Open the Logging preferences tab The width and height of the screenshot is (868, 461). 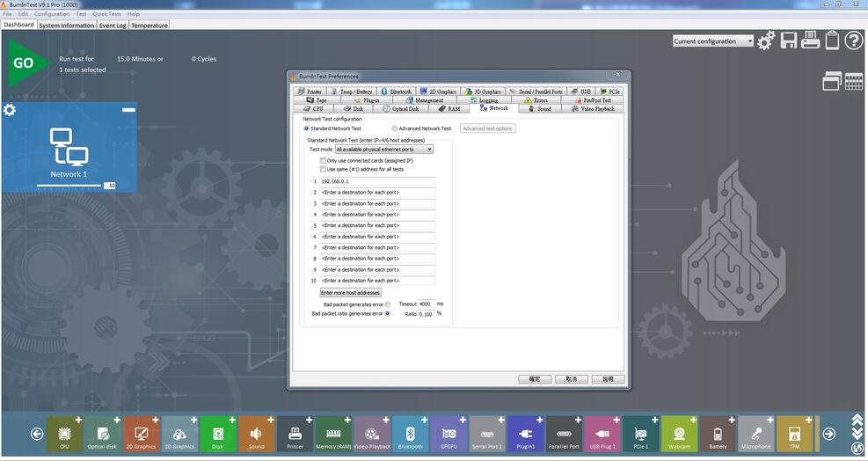tap(485, 100)
